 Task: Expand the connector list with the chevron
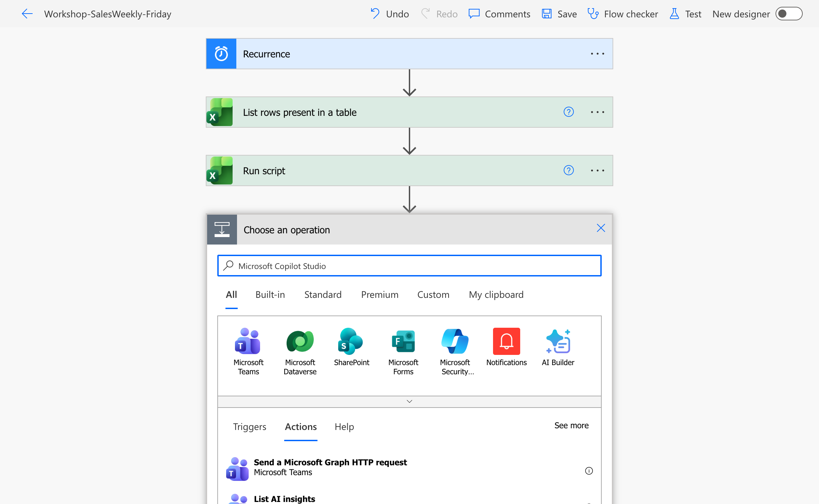409,401
